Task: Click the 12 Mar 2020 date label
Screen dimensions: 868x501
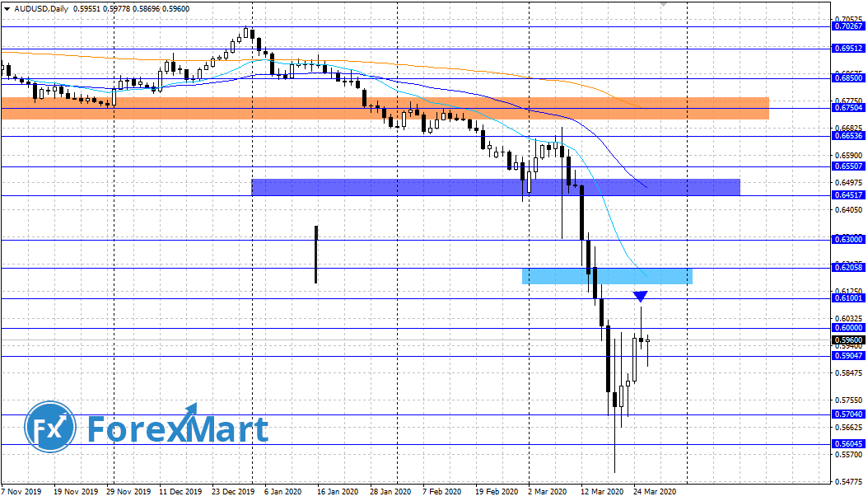Action: tap(602, 492)
